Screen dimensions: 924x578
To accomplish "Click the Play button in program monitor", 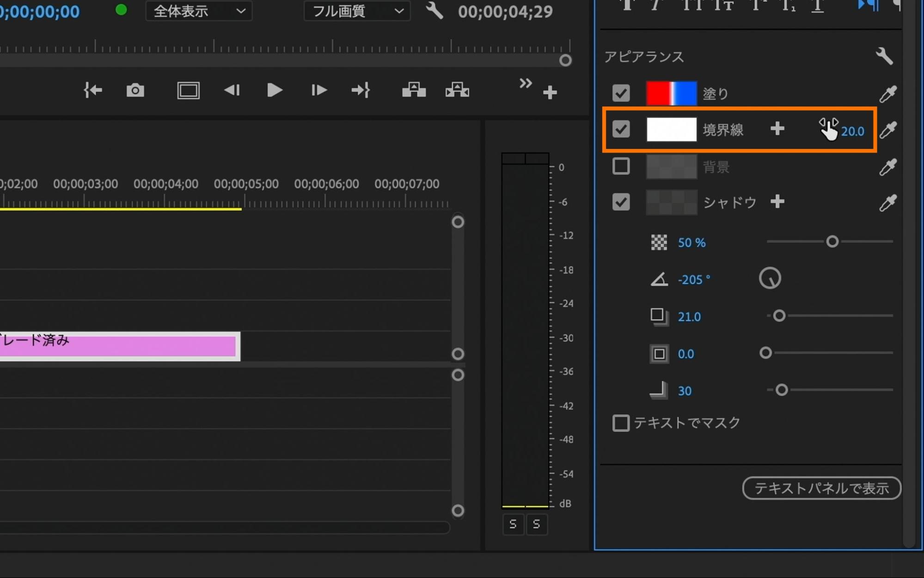I will [275, 90].
